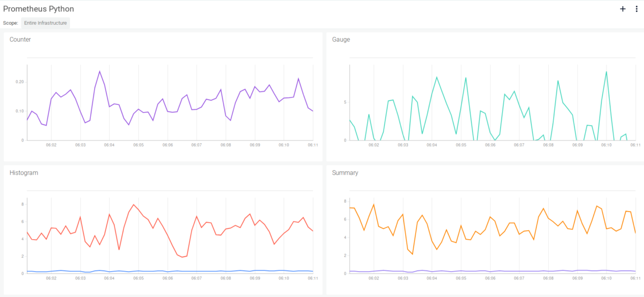Click the 06:05 time label in Counter chart

click(x=138, y=145)
